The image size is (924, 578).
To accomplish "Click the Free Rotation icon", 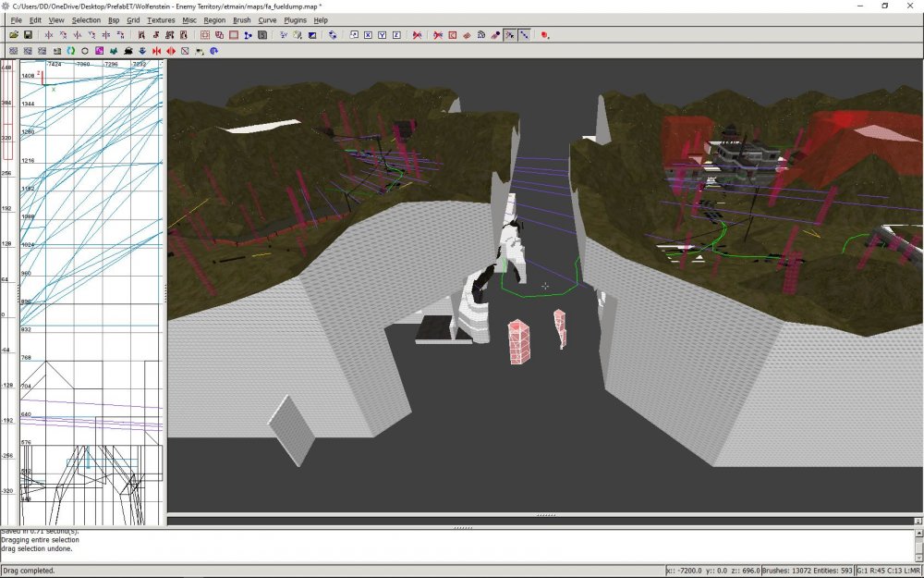I will click(333, 35).
